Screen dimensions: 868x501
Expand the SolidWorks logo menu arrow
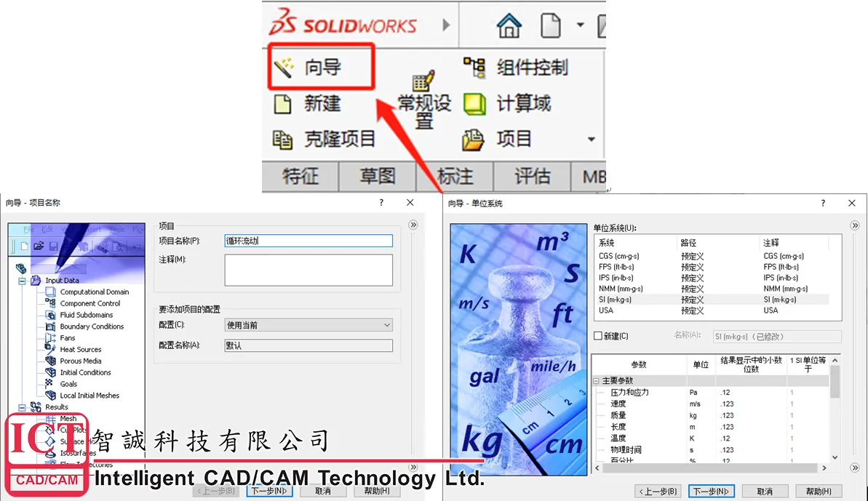pos(446,25)
